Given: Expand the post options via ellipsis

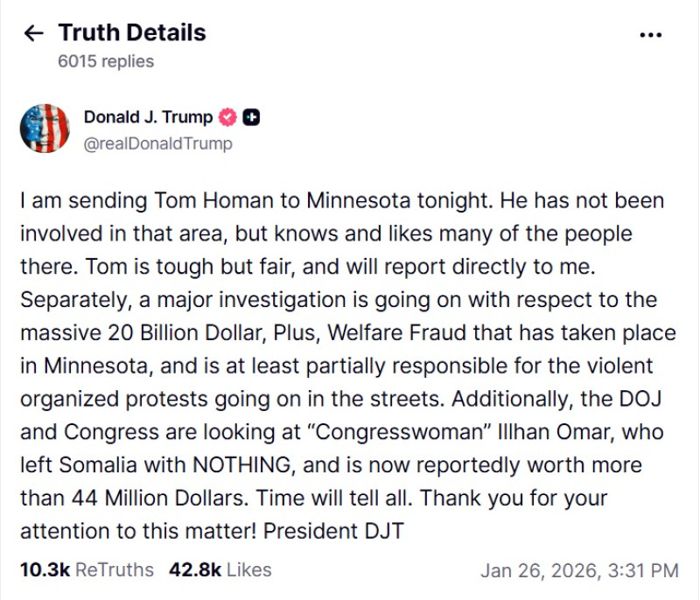Looking at the screenshot, I should (651, 32).
